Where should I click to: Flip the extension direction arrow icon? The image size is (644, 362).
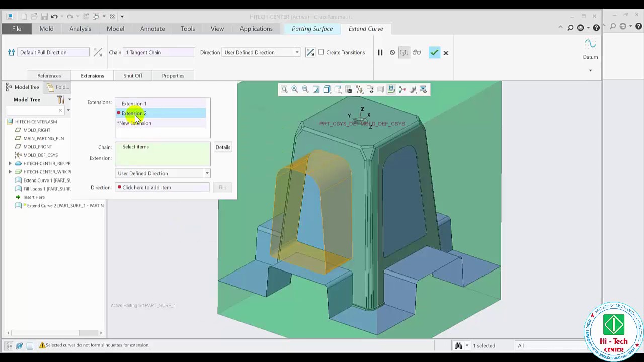tap(310, 52)
